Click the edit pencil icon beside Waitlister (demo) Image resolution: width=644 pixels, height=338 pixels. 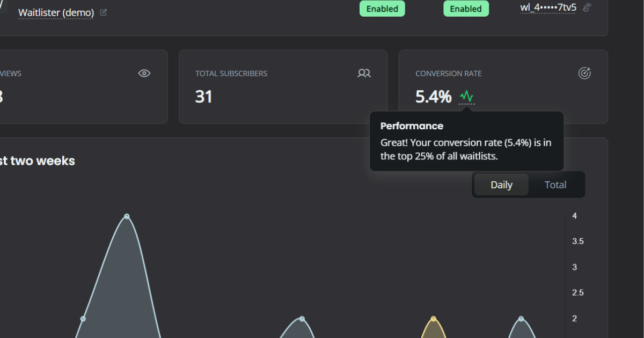click(103, 12)
